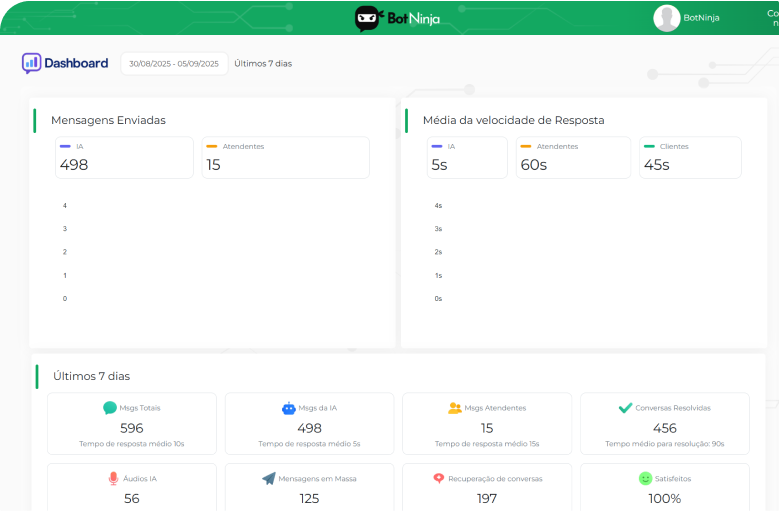Viewport: 779px width, 511px height.
Task: Click the Recuperação de conversas icon
Action: 438,479
